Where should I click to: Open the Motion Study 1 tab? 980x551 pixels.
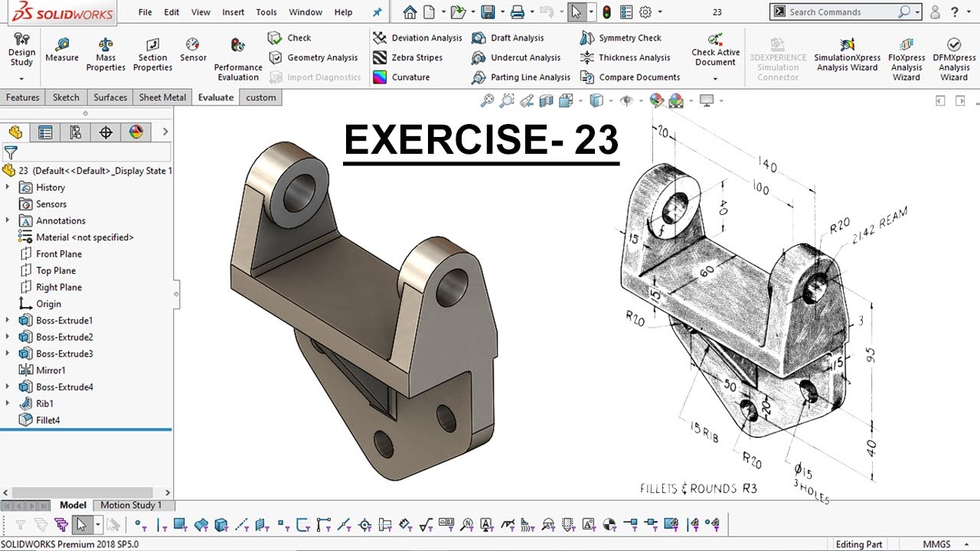pyautogui.click(x=132, y=505)
